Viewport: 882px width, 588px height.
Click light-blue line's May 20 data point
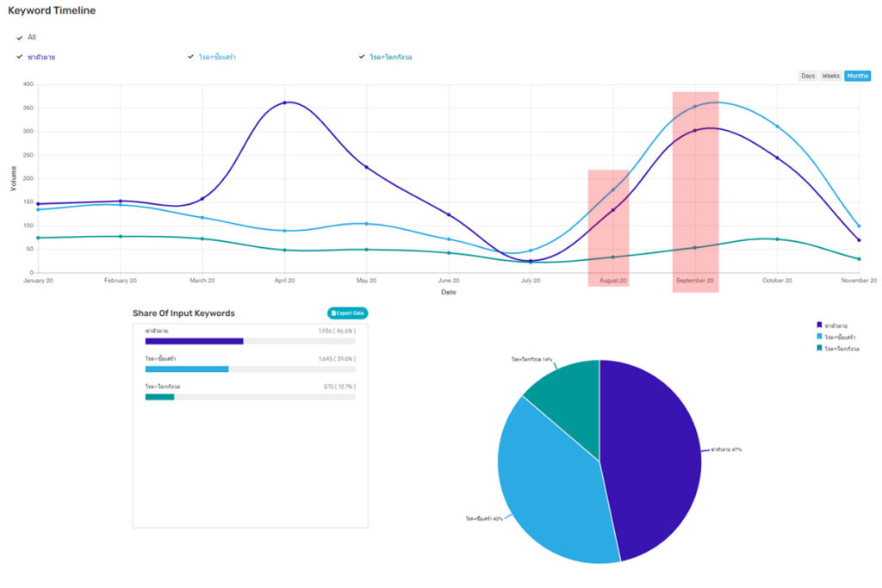pos(367,224)
